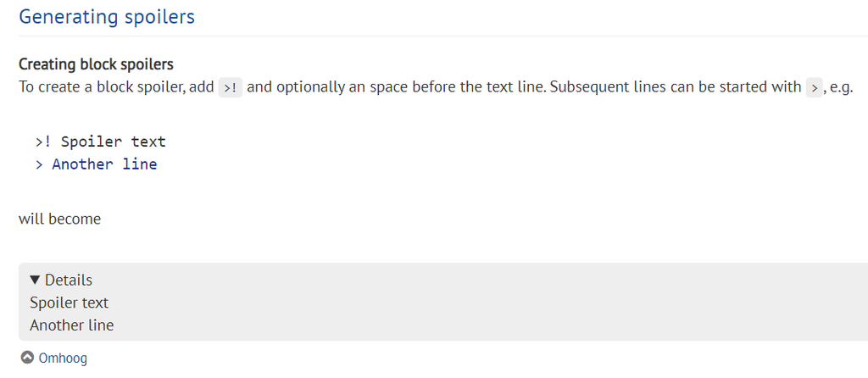Screen dimensions: 868x378
Task: Click 'Spoiler text' words in the code block
Action: click(113, 142)
